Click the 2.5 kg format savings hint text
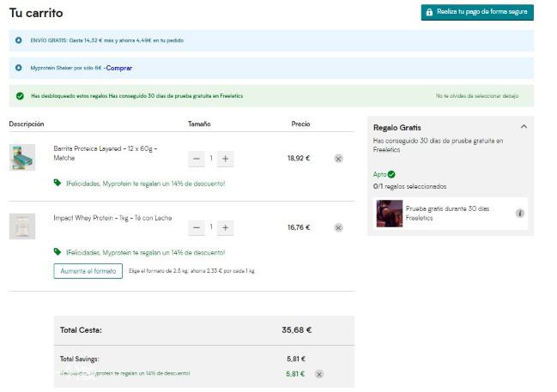 (x=191, y=271)
